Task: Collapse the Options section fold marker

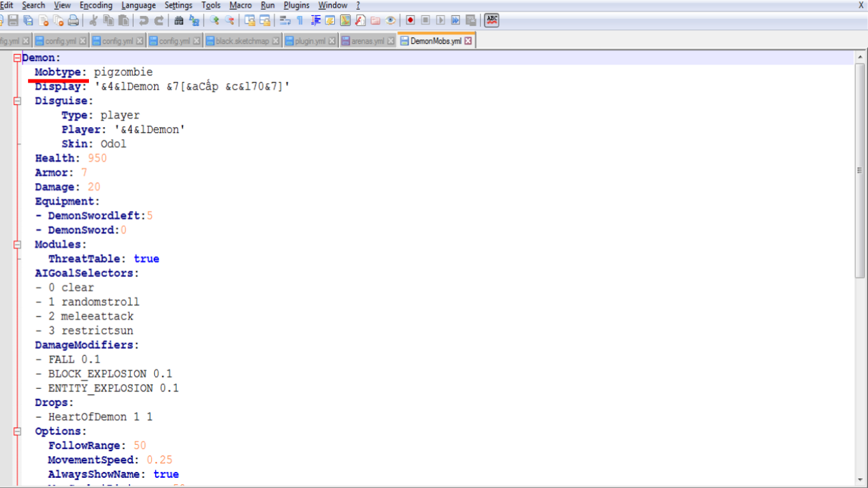Action: 17,431
